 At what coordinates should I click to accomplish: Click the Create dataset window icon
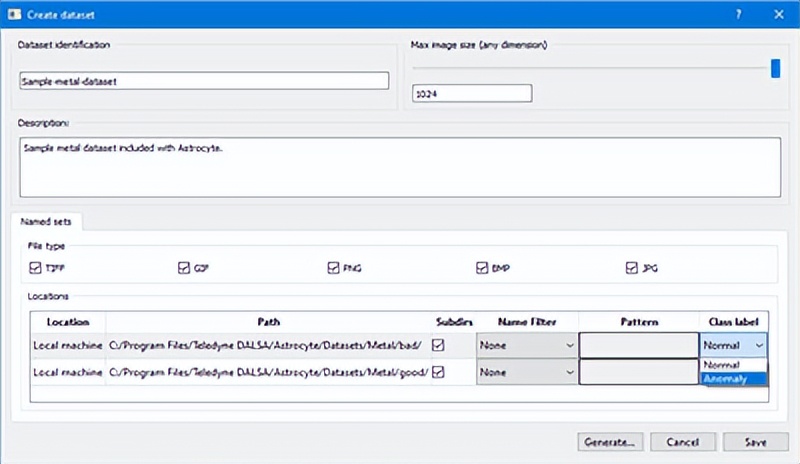(x=15, y=14)
